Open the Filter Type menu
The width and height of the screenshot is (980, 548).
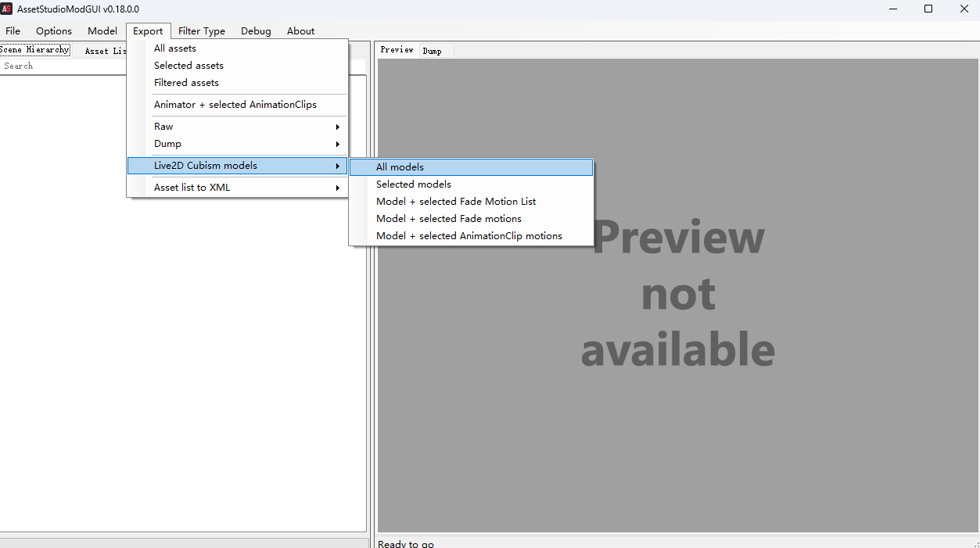(202, 31)
